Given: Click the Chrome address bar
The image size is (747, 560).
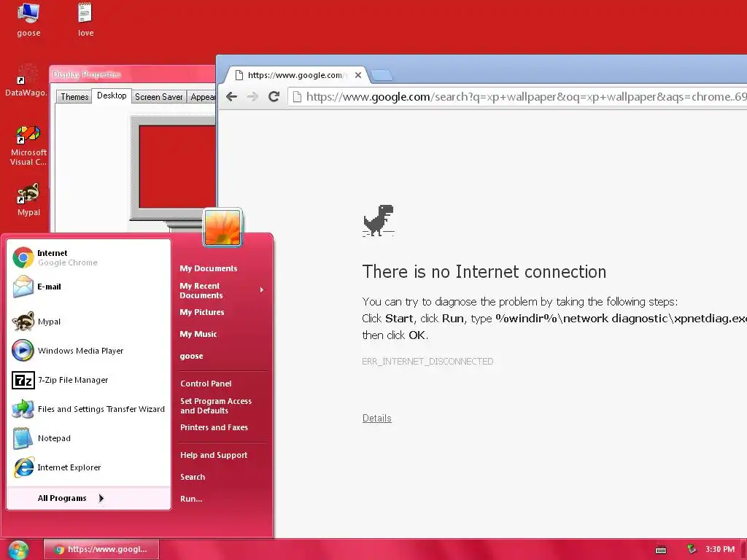Looking at the screenshot, I should [518, 97].
